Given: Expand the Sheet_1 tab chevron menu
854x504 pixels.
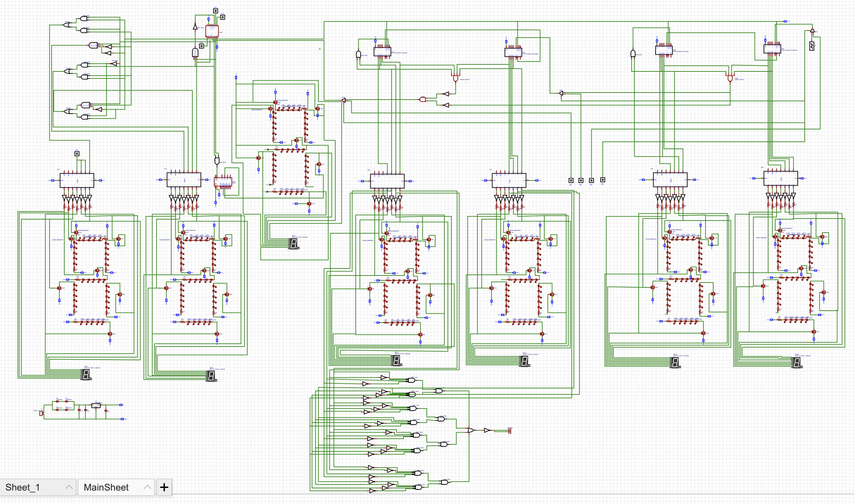Looking at the screenshot, I should click(x=69, y=487).
